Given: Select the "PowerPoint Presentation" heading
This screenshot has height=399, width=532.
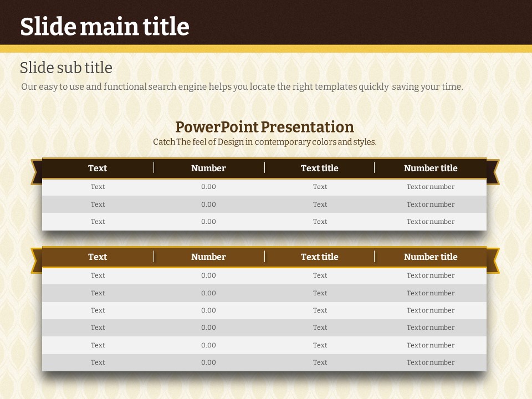Looking at the screenshot, I should point(264,127).
